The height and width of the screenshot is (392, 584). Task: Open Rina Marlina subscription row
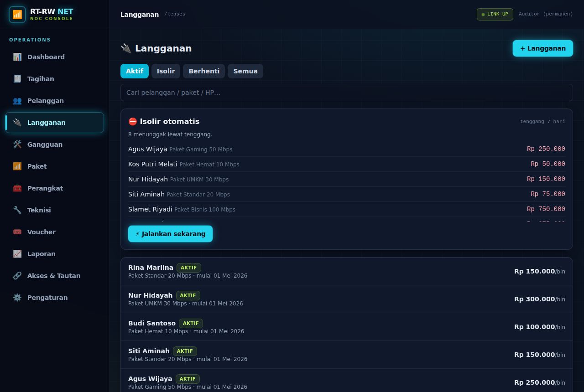tap(347, 271)
